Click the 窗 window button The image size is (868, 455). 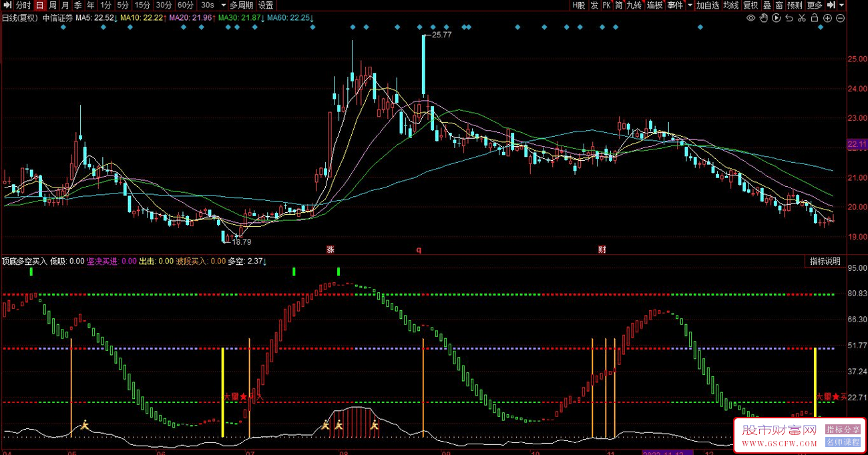779,5
